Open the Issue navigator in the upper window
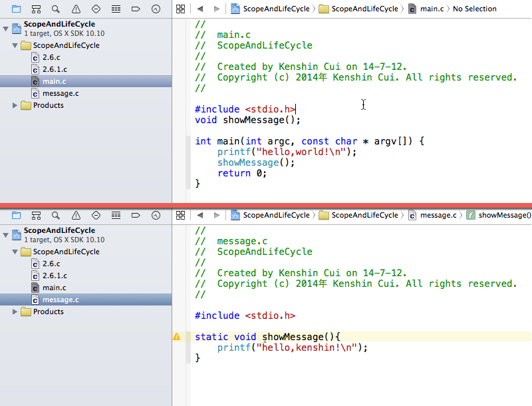 click(x=76, y=9)
